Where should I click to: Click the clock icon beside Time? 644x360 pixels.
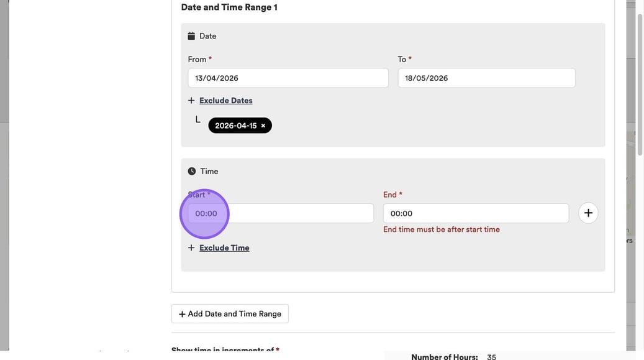(192, 171)
